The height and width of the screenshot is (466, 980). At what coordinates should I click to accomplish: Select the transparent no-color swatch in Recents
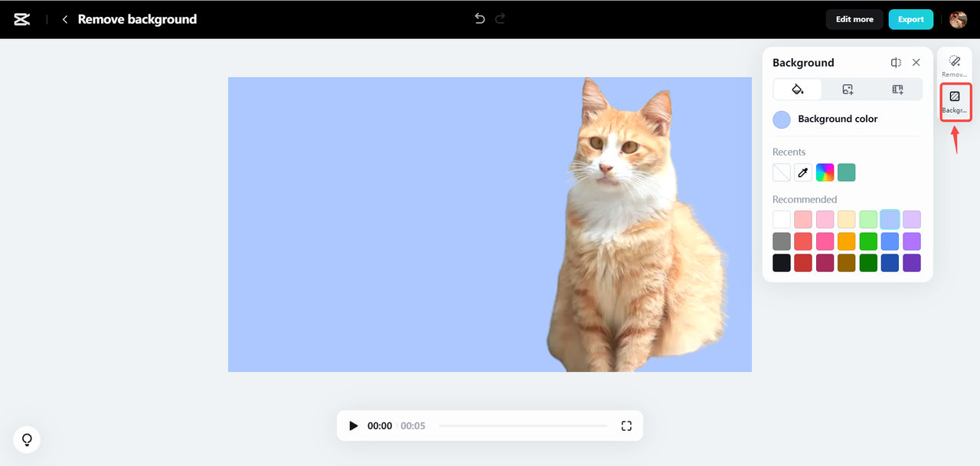[x=782, y=172]
